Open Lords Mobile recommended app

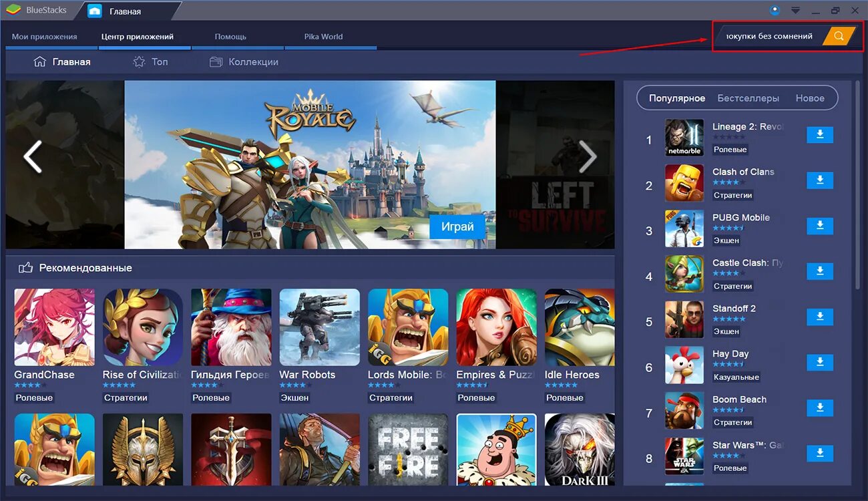tap(408, 327)
